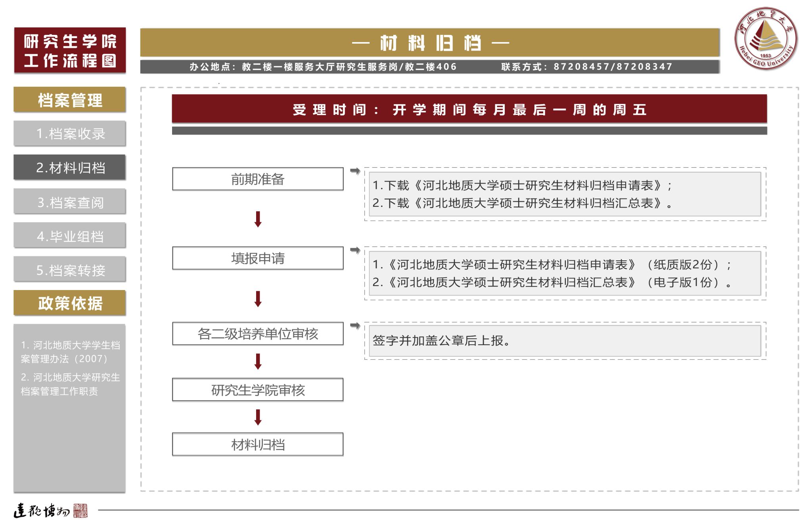Image resolution: width=812 pixels, height=525 pixels.
Task: Click red down arrow above 材料归档 box
Action: click(x=258, y=417)
